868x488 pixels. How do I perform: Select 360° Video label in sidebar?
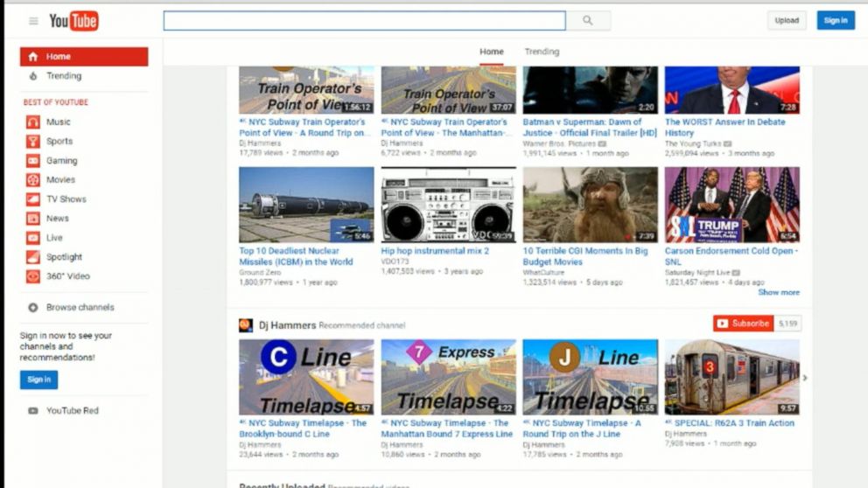67,276
